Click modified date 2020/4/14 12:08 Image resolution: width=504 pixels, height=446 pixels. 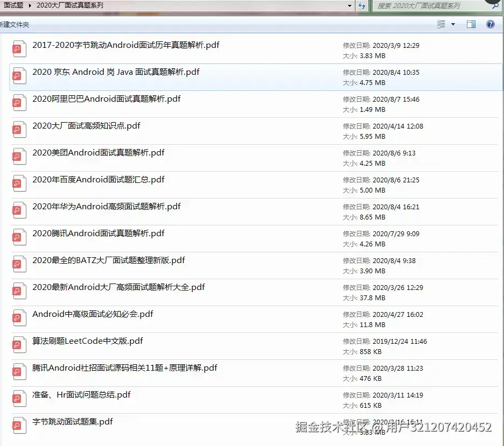398,126
